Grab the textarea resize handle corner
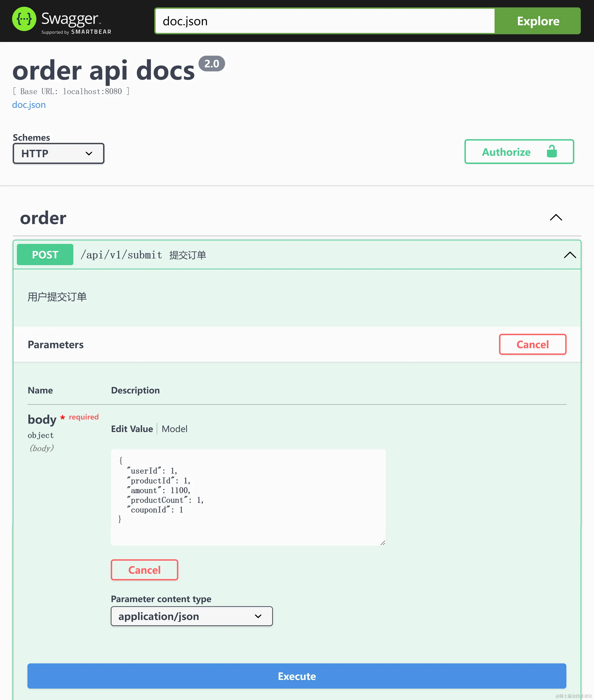Image resolution: width=594 pixels, height=700 pixels. coord(383,543)
